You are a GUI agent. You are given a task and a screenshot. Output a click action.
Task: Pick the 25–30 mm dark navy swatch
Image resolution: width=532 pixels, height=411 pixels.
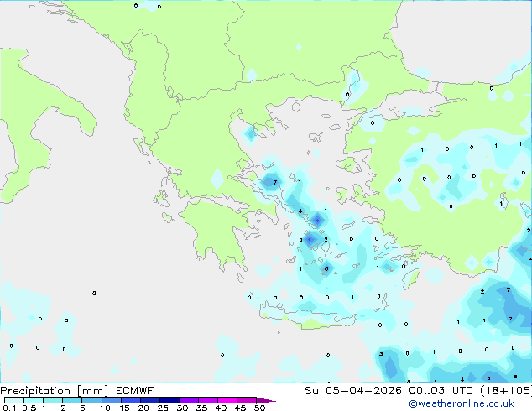(170, 400)
